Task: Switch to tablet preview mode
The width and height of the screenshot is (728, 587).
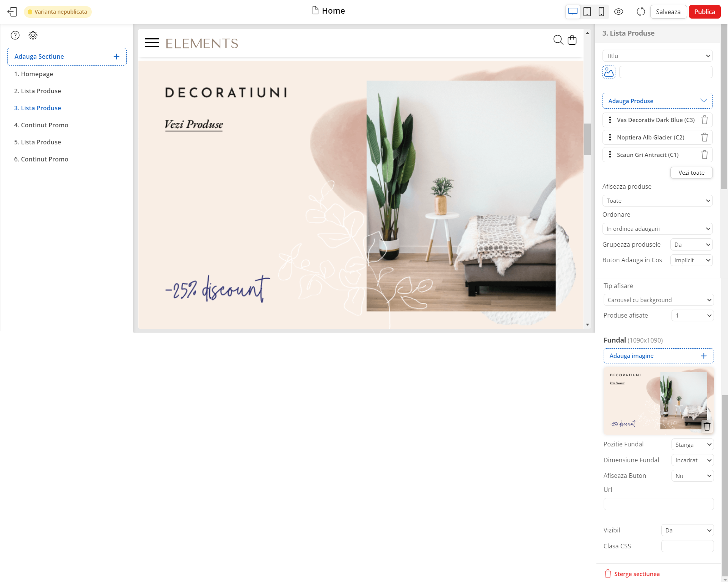Action: point(587,12)
